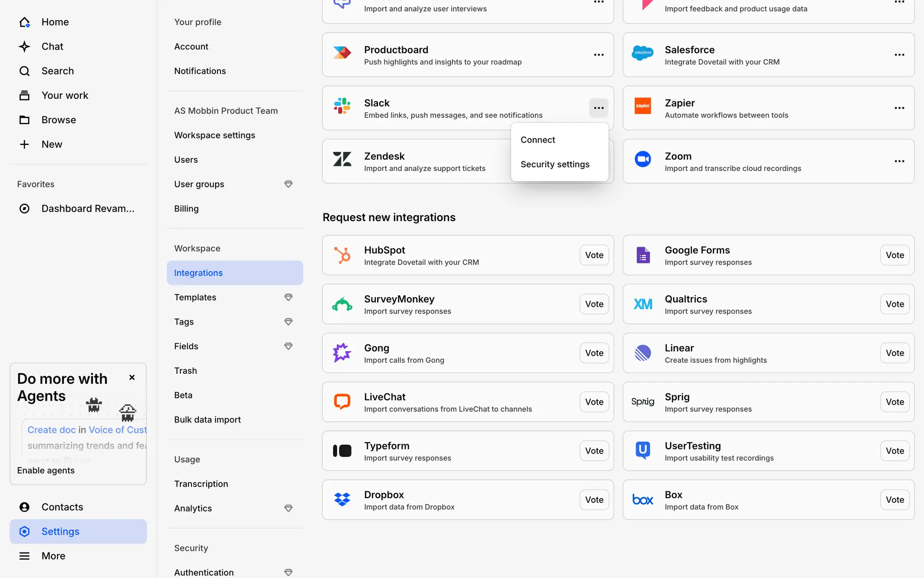Click the Contacts person icon
The height and width of the screenshot is (578, 924).
24,507
